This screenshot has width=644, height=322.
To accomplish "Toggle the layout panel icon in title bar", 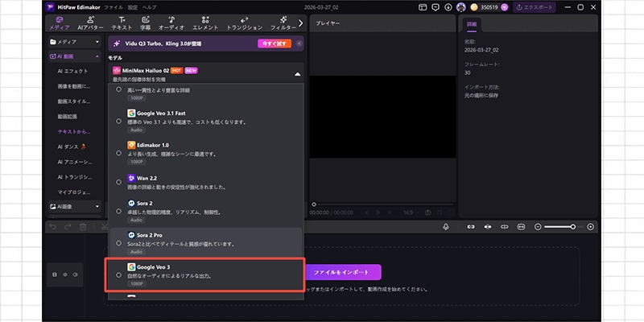I will (423, 7).
